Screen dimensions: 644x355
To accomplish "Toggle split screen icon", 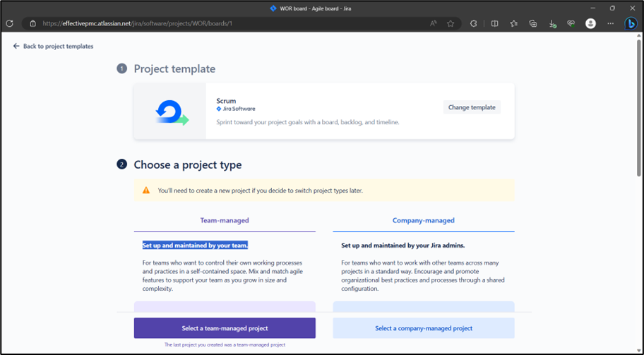I will (494, 23).
